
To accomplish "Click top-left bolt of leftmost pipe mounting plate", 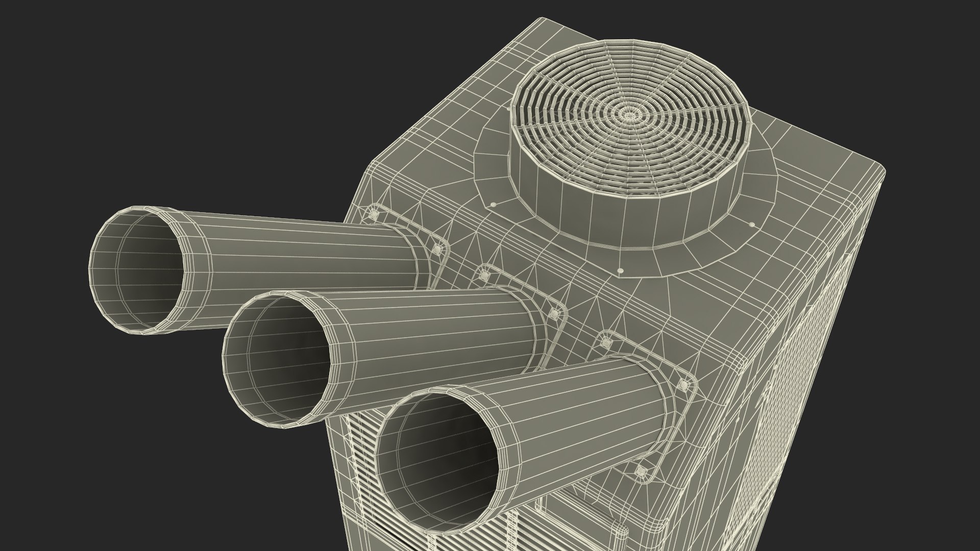I will [x=373, y=215].
